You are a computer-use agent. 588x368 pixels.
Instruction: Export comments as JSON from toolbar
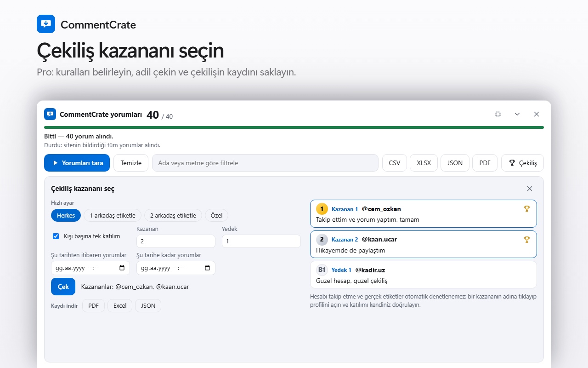click(x=455, y=163)
